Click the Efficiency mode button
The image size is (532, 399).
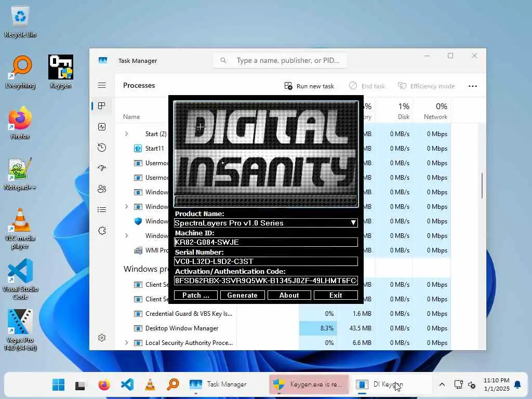426,86
